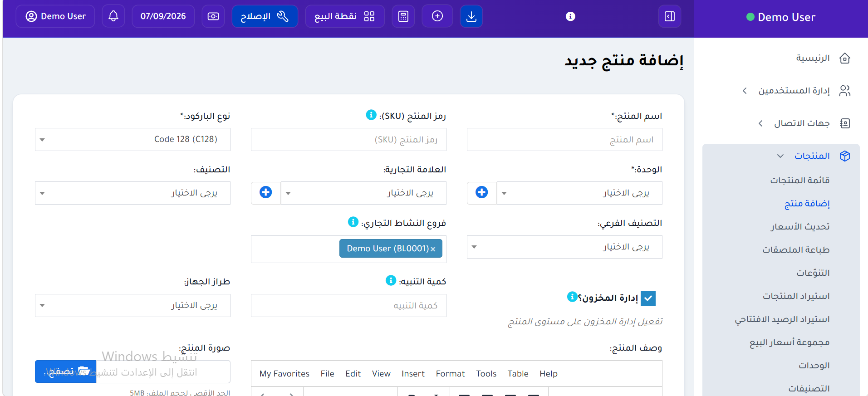Open التصنيفات sidebar link
The image size is (868, 396).
point(809,388)
